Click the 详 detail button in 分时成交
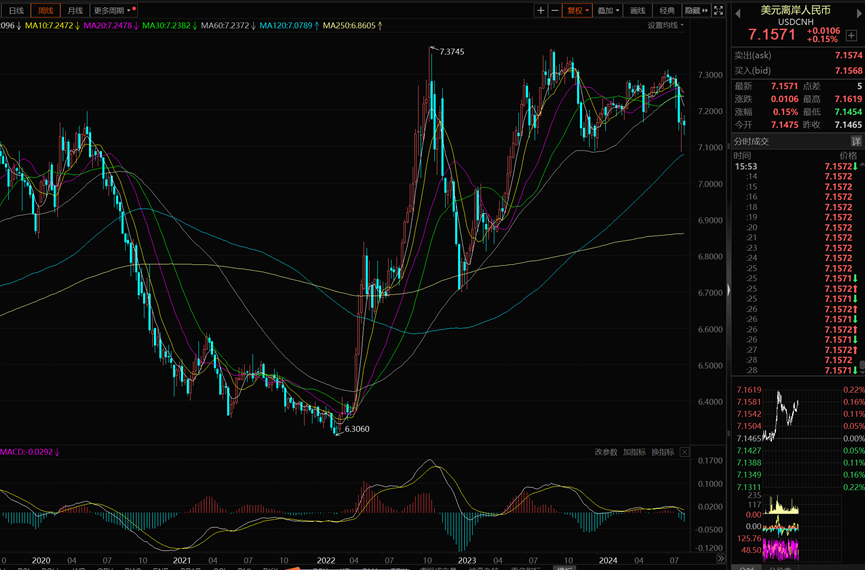 pyautogui.click(x=855, y=141)
